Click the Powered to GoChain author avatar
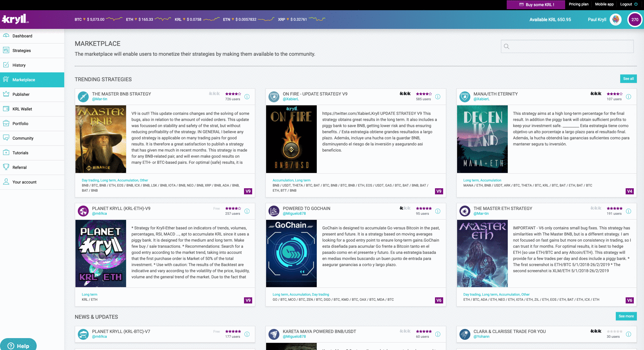This screenshot has height=350, width=644. [x=274, y=211]
